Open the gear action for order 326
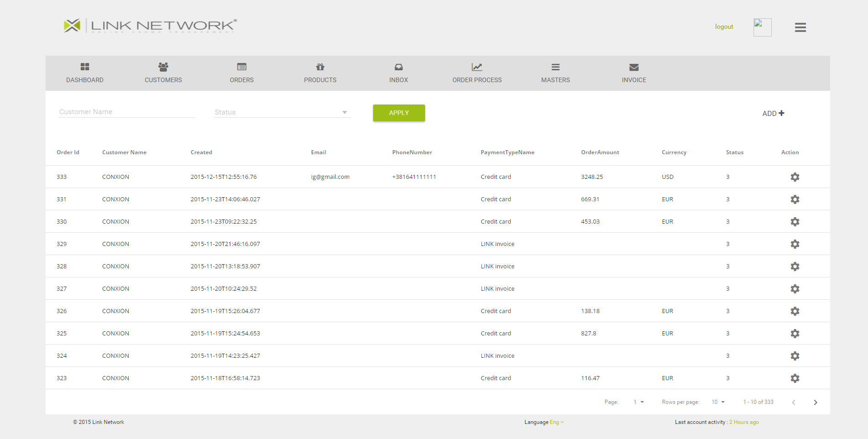Screen dimensions: 868x439 (x=795, y=311)
